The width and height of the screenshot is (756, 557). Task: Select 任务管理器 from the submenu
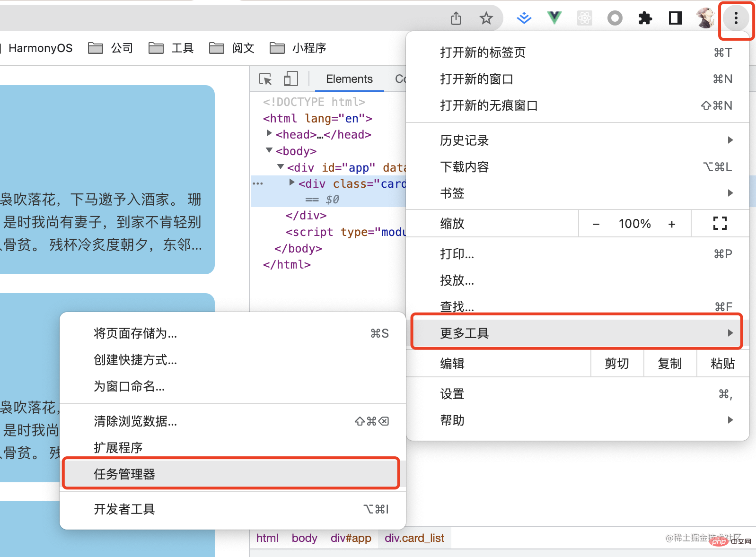click(x=231, y=474)
